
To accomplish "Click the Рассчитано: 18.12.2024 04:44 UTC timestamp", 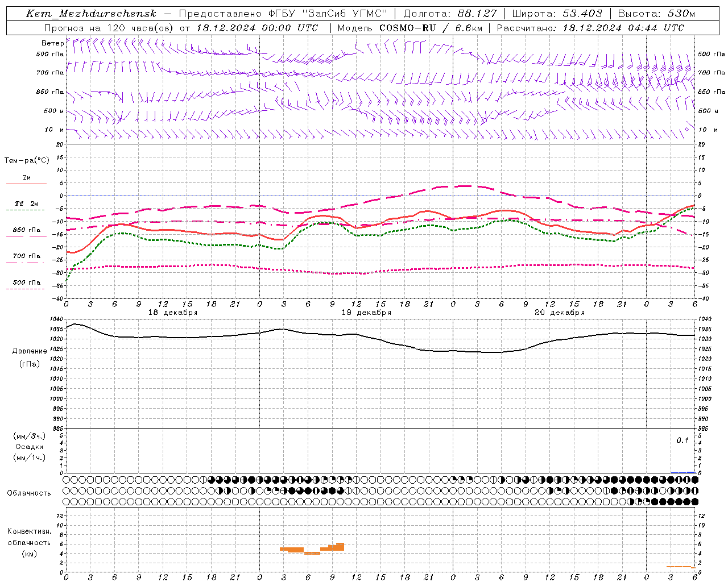I will click(x=590, y=28).
